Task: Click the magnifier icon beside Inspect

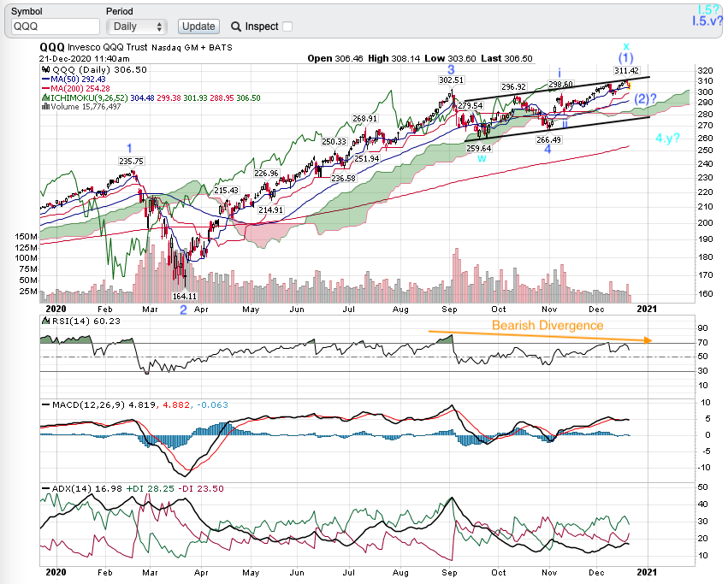Action: pos(235,27)
